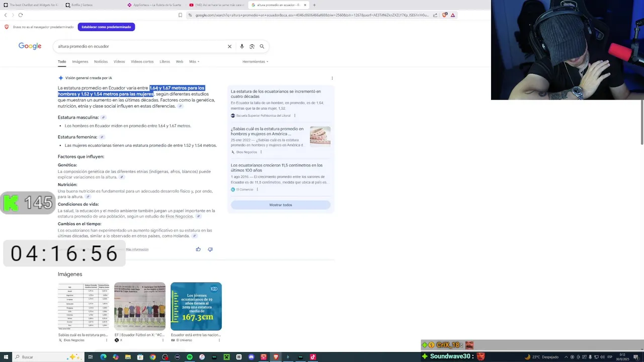
Task: Click source link icon beside Estatura femenina
Action: click(102, 137)
